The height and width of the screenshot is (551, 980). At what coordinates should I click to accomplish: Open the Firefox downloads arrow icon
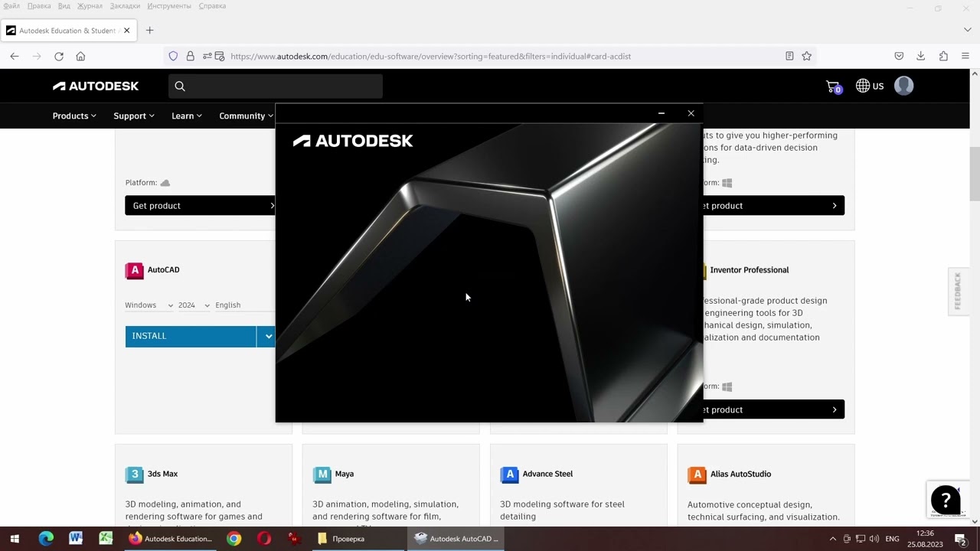coord(921,56)
